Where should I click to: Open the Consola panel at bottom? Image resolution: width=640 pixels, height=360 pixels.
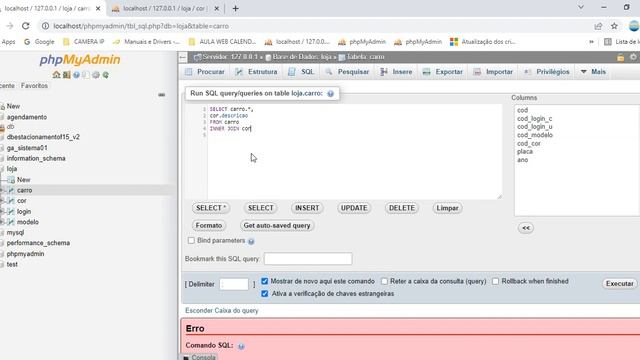pyautogui.click(x=199, y=357)
